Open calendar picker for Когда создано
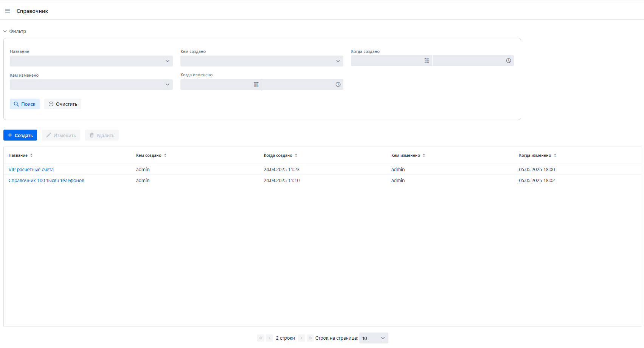The image size is (644, 348). 427,61
